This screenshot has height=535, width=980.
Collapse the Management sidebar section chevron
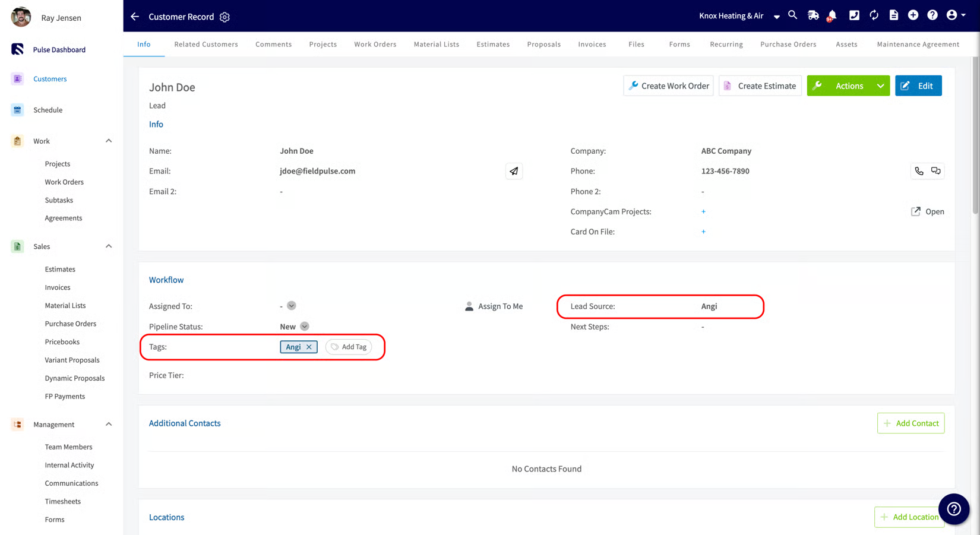tap(109, 425)
